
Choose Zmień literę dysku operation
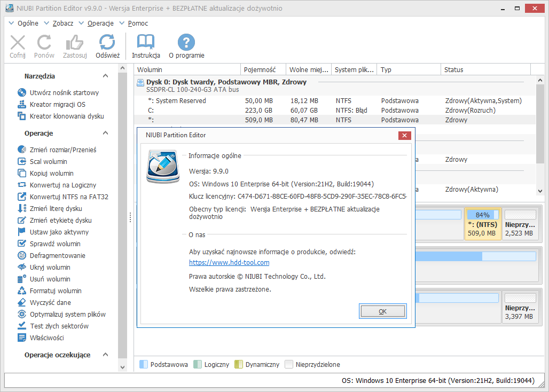50,209
